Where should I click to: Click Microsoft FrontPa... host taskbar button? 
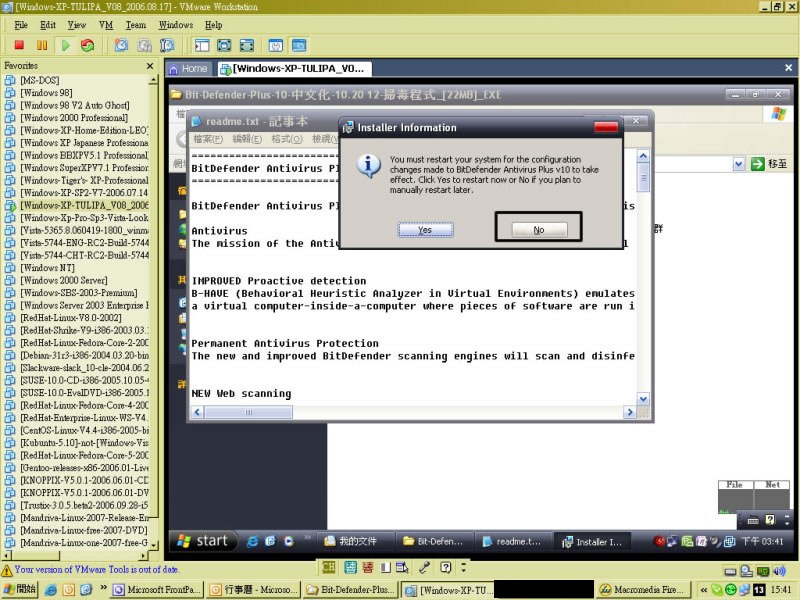point(157,590)
